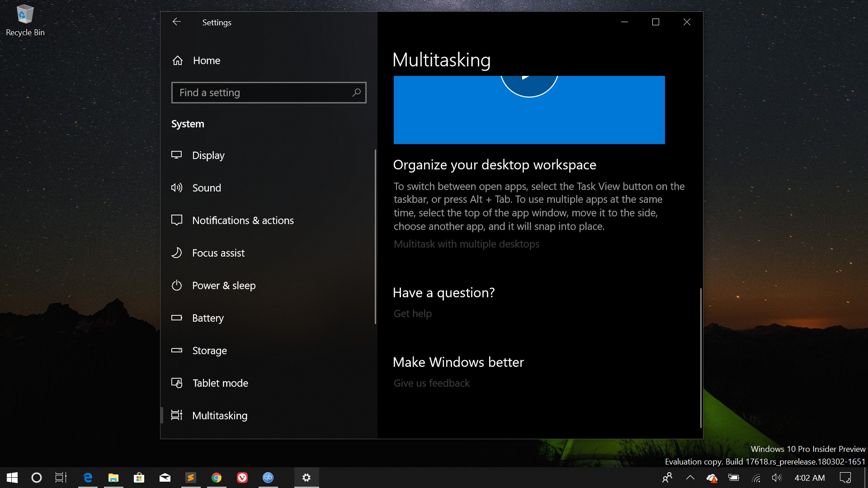Open the People icon in system tray
The width and height of the screenshot is (868, 488).
click(667, 478)
